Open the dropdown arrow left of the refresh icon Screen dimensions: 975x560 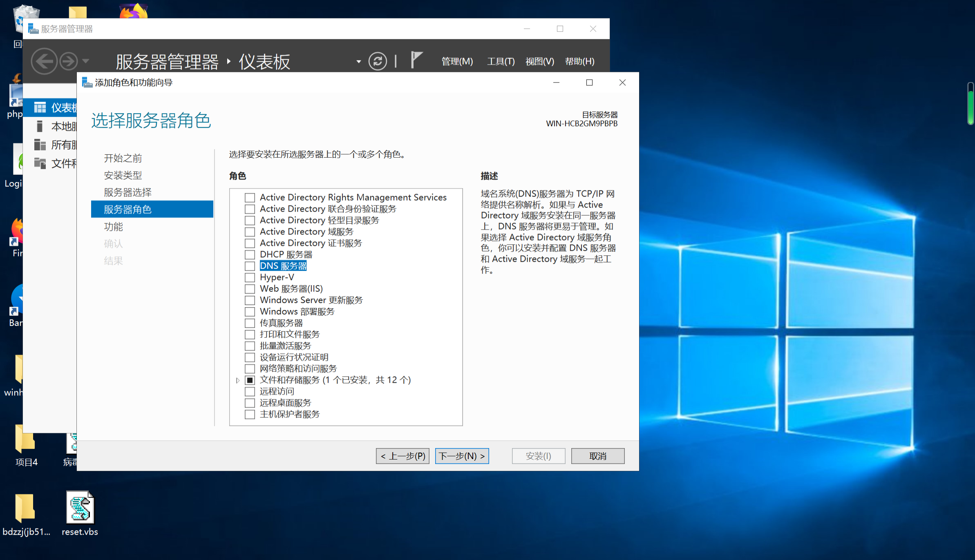(358, 62)
